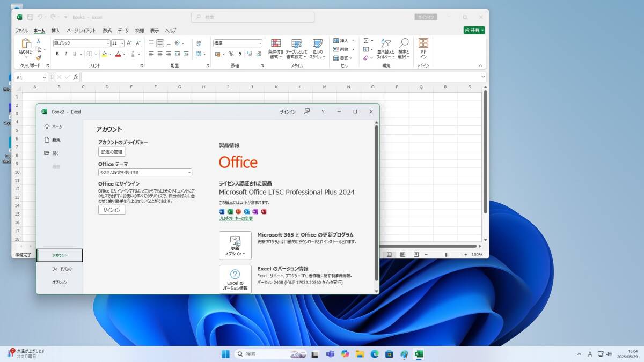Toggle middle vertical alignment button
The width and height of the screenshot is (644, 362).
160,43
